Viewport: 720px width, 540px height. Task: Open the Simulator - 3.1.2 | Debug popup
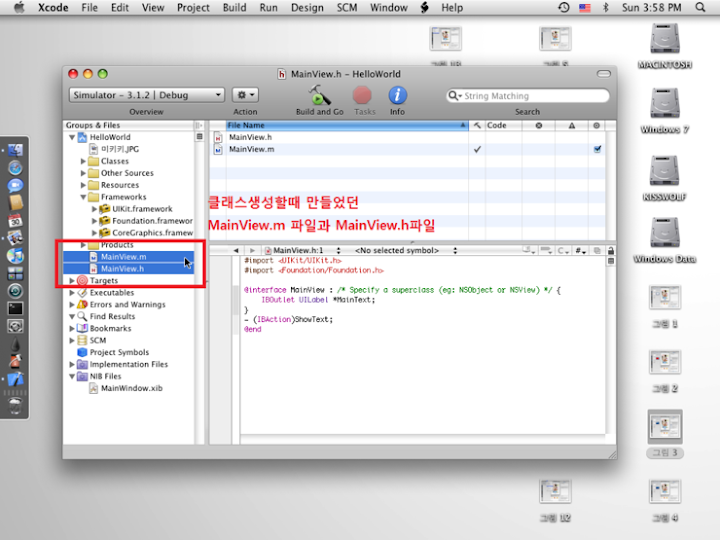pos(146,95)
